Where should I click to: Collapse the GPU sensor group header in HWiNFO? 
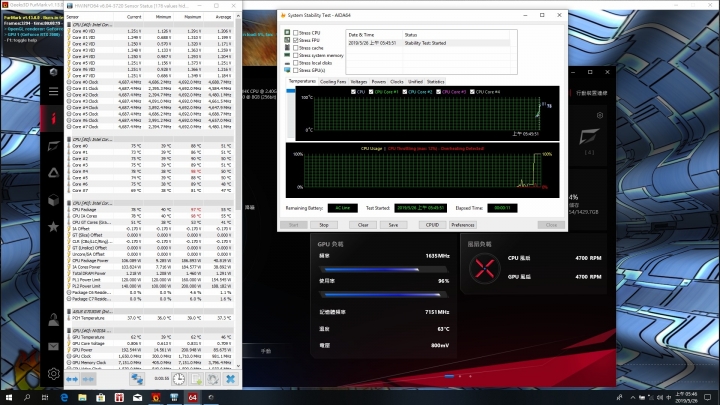[150, 331]
